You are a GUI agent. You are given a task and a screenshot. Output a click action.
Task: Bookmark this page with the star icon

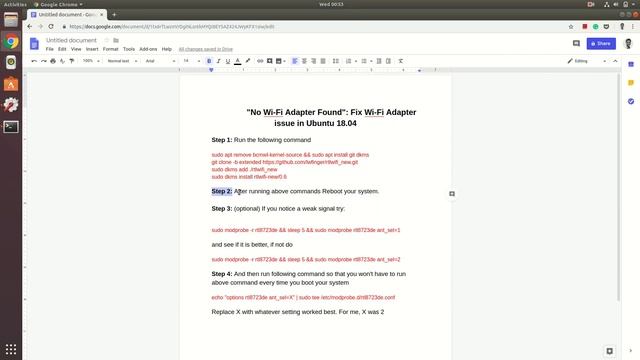point(571,27)
